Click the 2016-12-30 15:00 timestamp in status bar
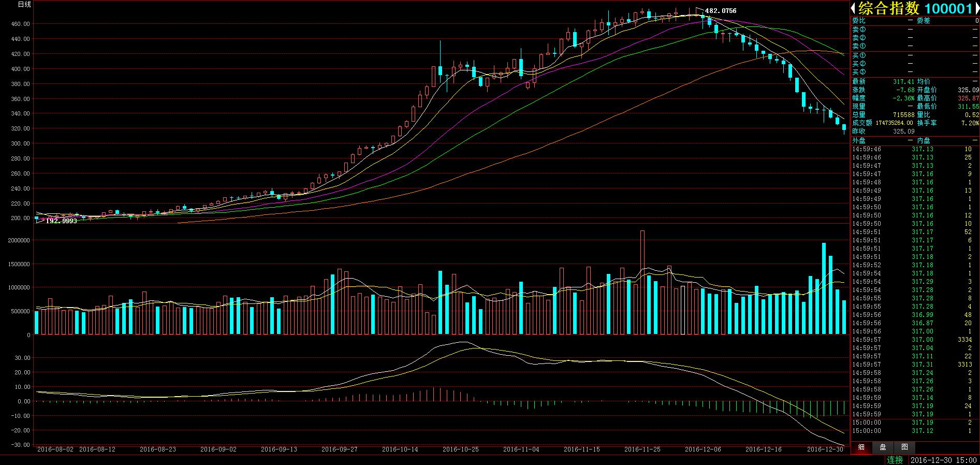 point(943,460)
